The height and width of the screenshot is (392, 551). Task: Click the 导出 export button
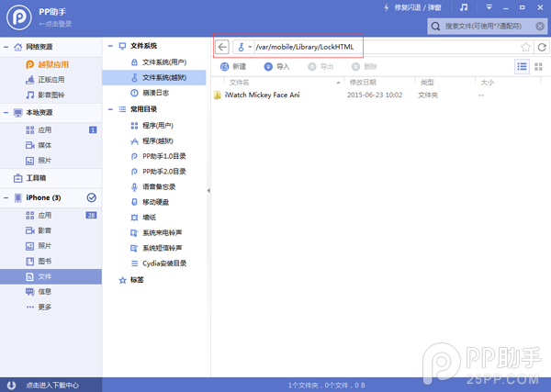(320, 66)
